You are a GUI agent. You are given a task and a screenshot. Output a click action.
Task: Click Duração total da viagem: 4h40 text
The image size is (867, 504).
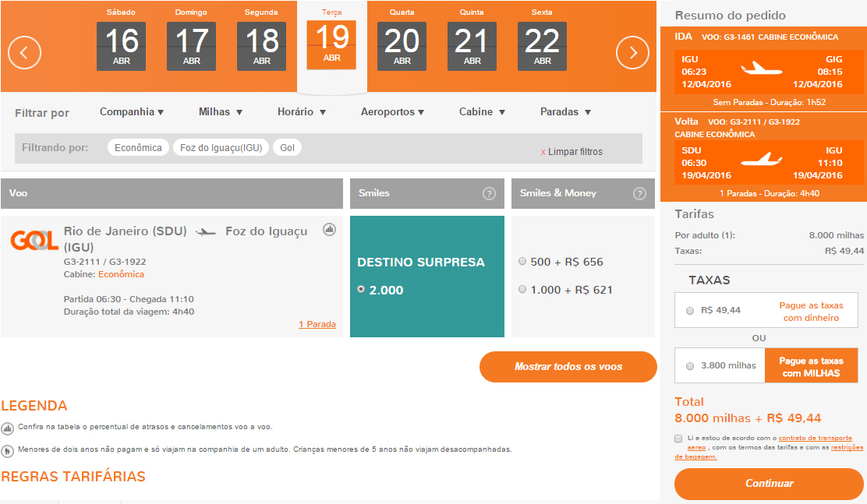point(129,312)
